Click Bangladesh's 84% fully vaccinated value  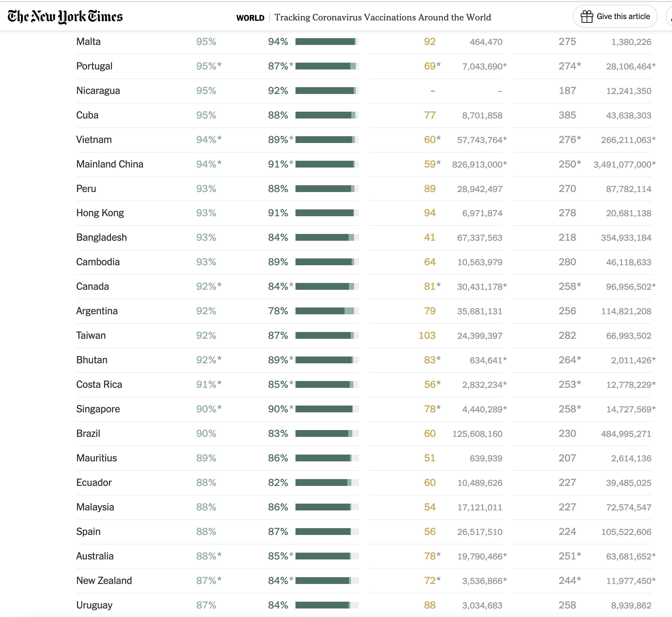(278, 237)
